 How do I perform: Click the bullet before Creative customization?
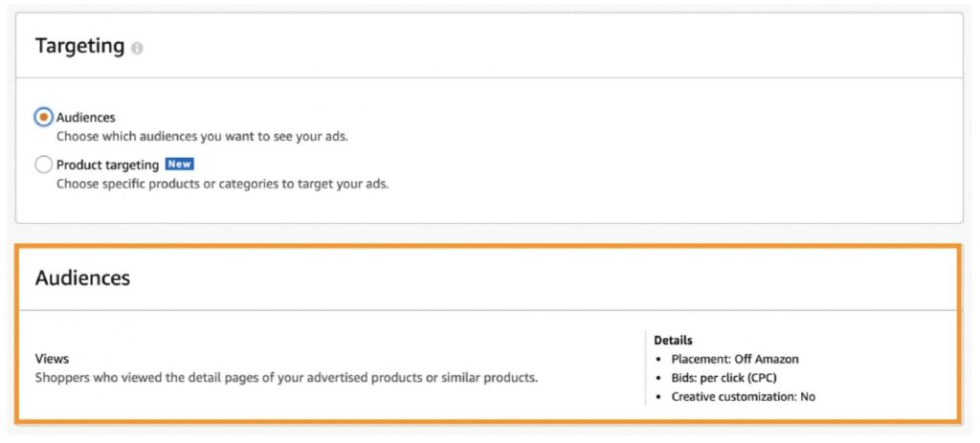point(659,397)
